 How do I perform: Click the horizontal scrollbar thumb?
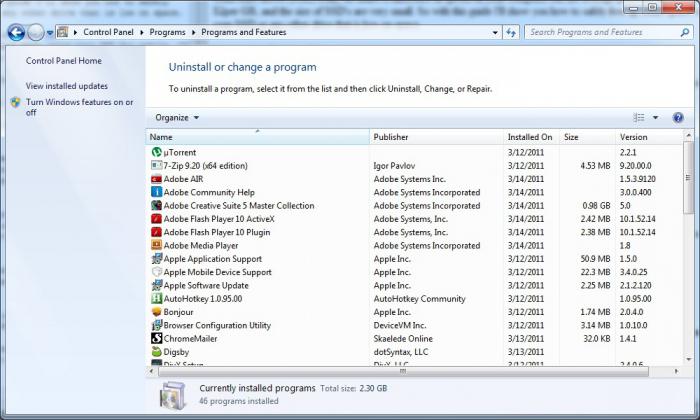(403, 371)
